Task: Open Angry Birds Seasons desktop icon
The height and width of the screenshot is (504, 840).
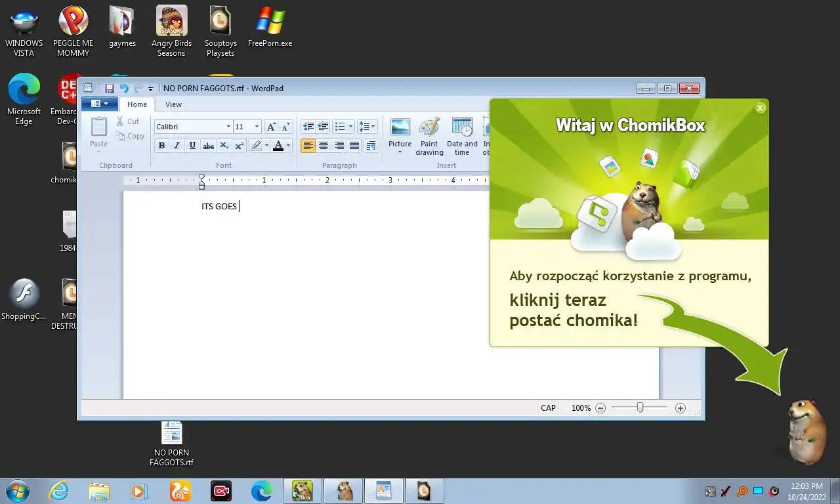Action: pos(171,32)
